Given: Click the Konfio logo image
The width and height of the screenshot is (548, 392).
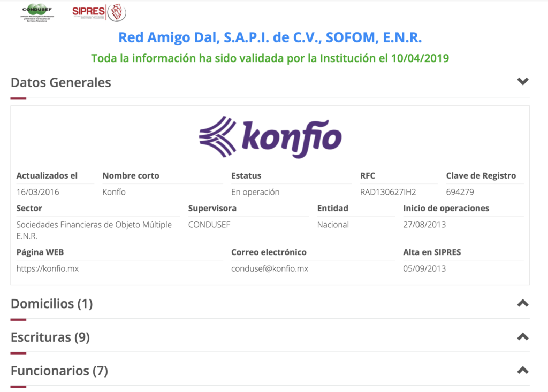Looking at the screenshot, I should 270,137.
